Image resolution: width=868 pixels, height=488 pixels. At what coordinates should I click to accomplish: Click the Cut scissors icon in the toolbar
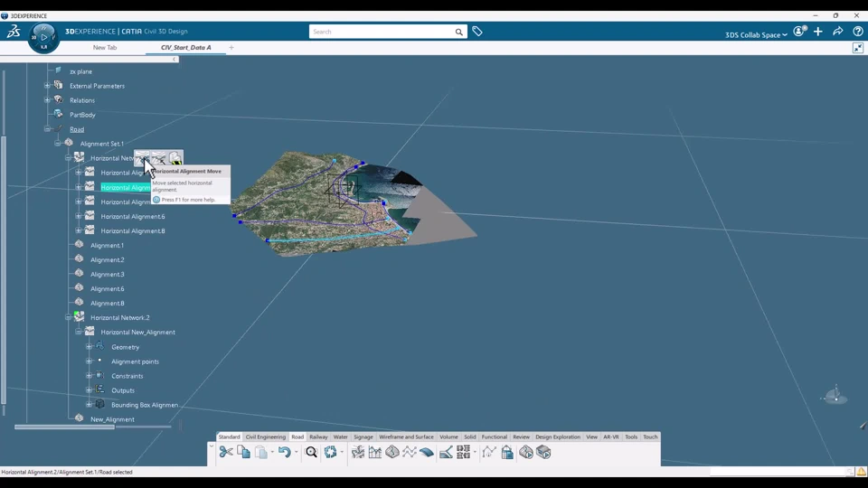pyautogui.click(x=226, y=452)
